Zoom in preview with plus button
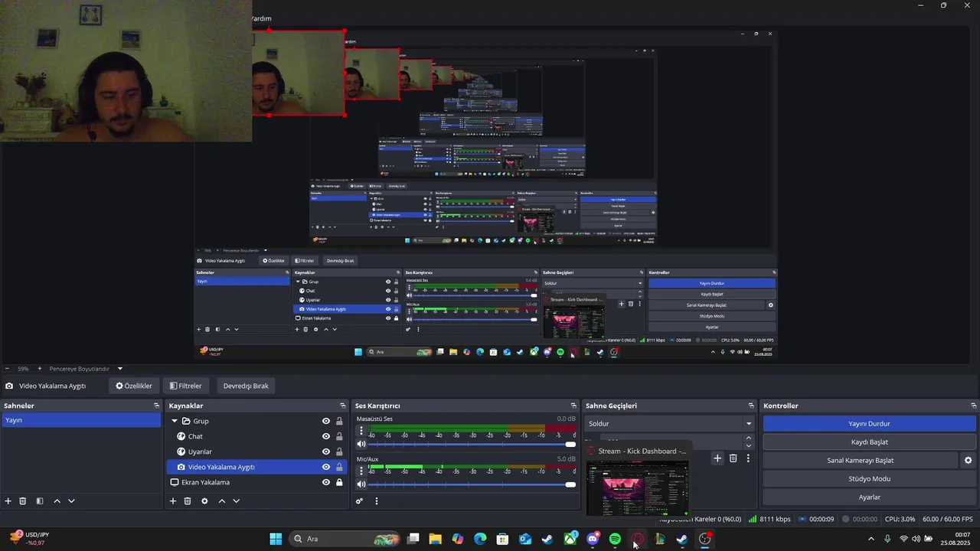This screenshot has height=551, width=980. [40, 369]
